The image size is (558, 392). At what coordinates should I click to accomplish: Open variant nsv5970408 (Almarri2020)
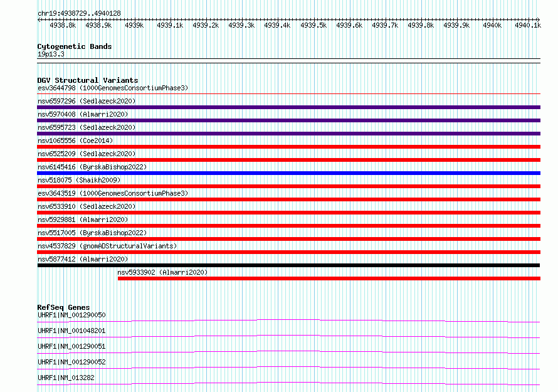pyautogui.click(x=83, y=114)
